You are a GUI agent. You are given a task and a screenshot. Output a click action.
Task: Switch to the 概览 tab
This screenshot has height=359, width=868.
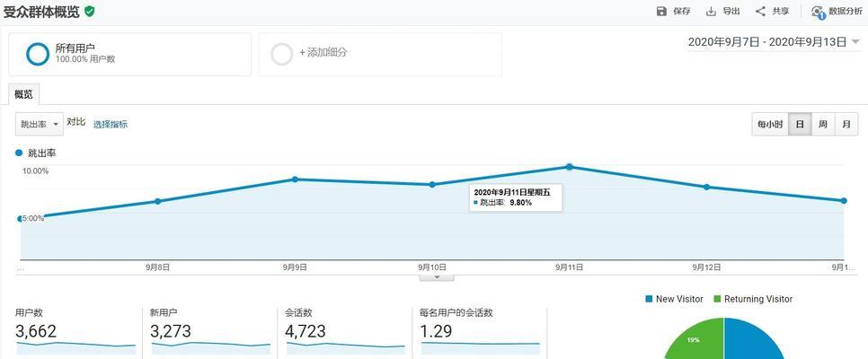tap(23, 94)
